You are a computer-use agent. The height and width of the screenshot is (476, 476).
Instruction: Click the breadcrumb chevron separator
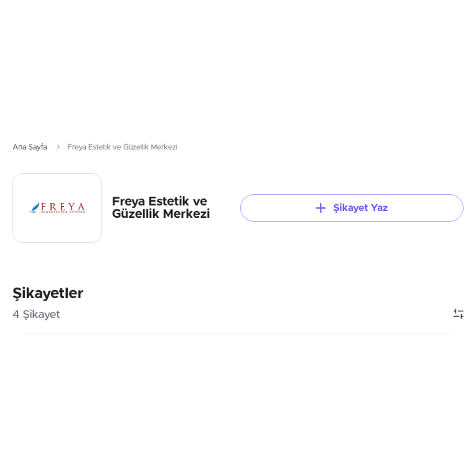(x=58, y=147)
